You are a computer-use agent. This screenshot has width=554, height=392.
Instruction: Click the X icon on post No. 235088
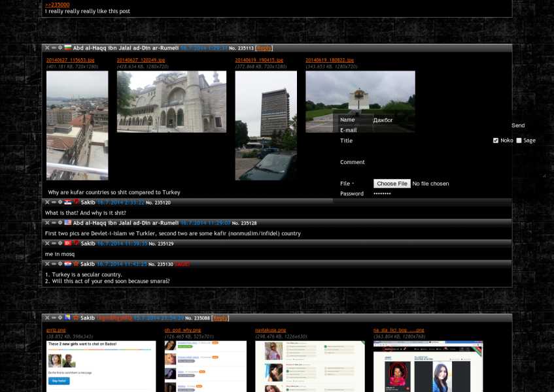point(47,318)
